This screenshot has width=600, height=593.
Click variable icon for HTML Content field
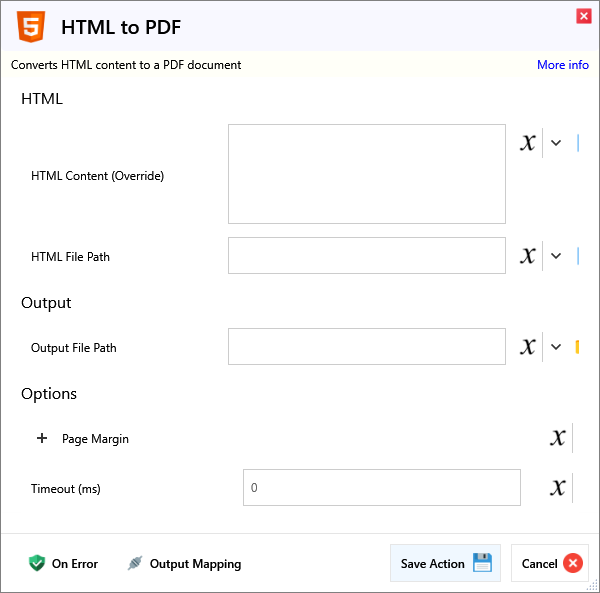tap(528, 143)
